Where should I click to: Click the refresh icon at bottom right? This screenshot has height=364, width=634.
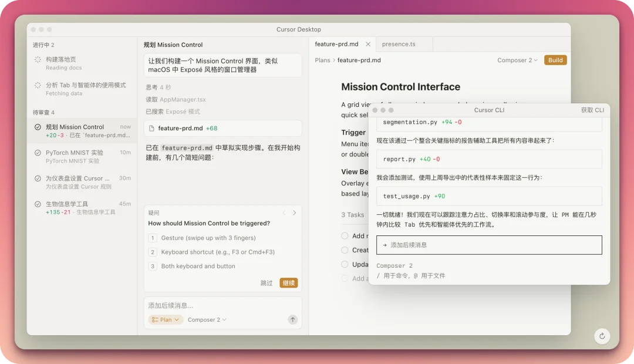point(602,336)
